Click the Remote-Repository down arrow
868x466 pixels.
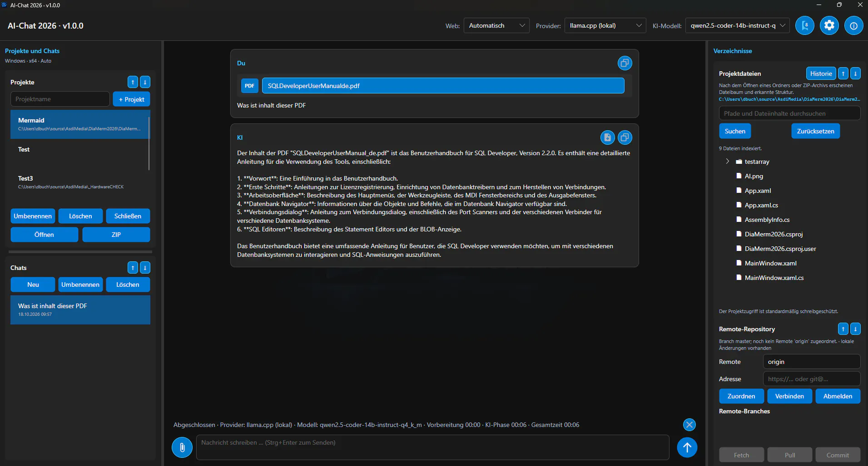(x=855, y=329)
